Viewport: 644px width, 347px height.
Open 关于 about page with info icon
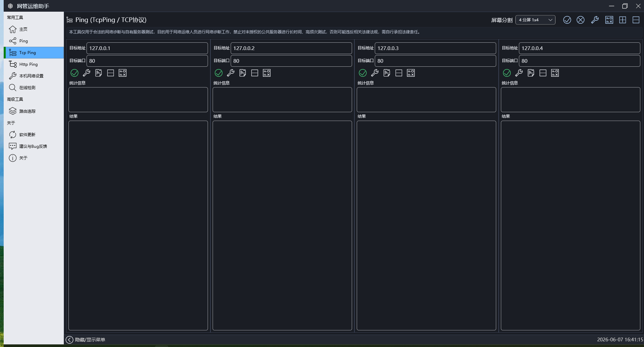pyautogui.click(x=33, y=158)
